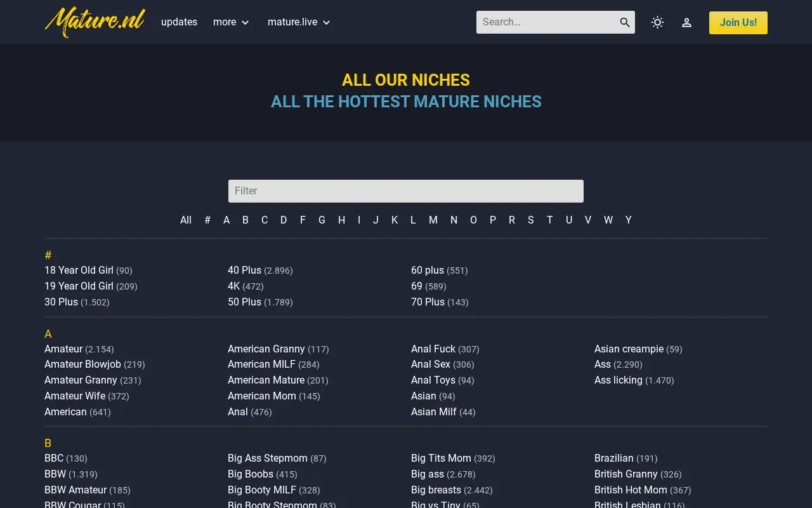Screen dimensions: 812x508
Task: Open the 'updates' navigation link
Action: pyautogui.click(x=179, y=22)
